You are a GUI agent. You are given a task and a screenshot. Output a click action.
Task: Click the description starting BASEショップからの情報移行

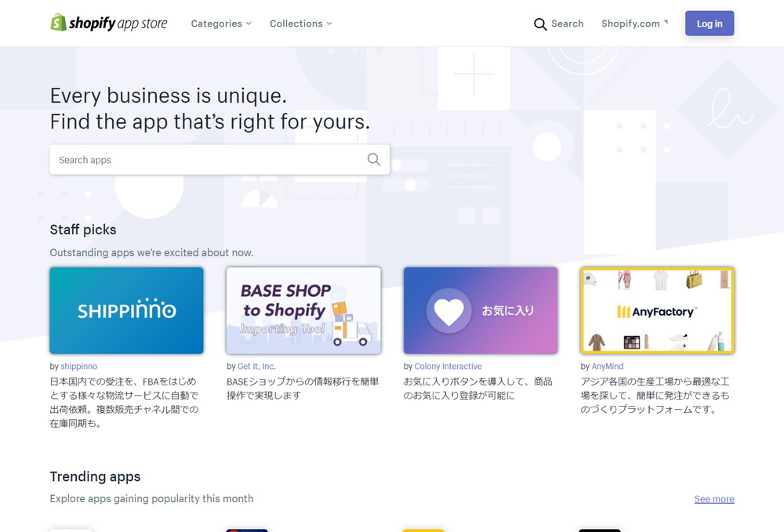pyautogui.click(x=303, y=389)
